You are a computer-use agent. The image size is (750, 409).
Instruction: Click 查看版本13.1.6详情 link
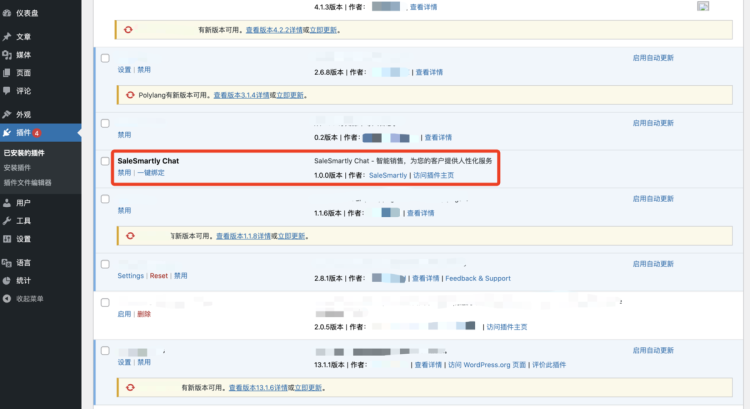[x=258, y=387]
